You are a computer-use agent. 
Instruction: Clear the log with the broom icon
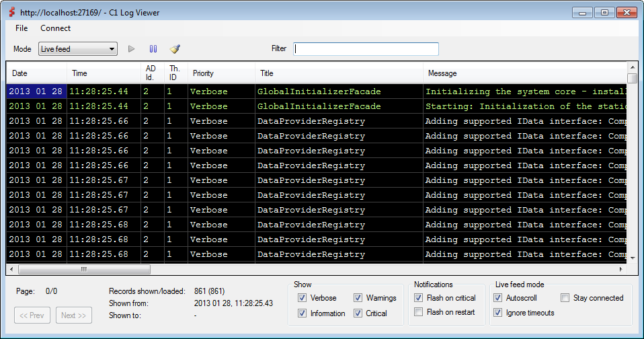pyautogui.click(x=175, y=49)
